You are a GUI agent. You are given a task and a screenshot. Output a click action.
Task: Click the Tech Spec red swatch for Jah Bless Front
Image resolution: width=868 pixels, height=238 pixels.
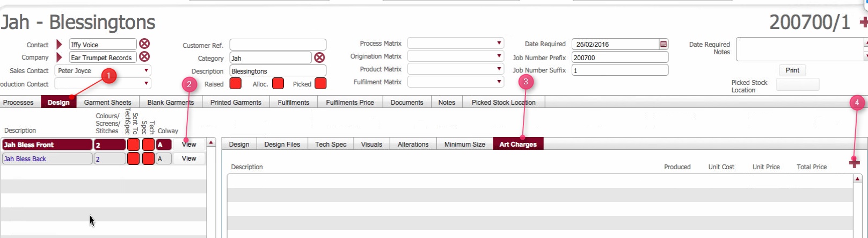(148, 145)
